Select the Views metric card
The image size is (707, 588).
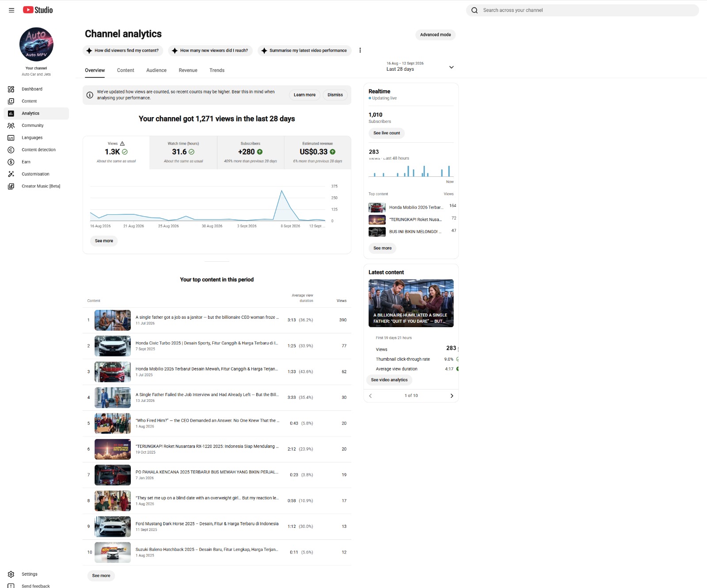click(116, 153)
